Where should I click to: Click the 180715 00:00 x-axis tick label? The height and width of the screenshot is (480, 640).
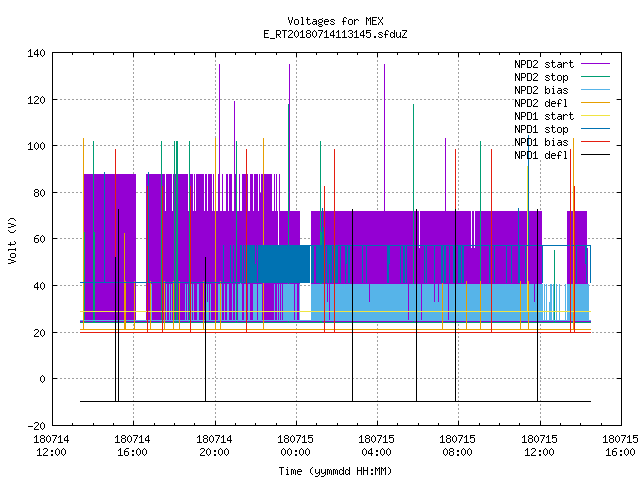295,446
